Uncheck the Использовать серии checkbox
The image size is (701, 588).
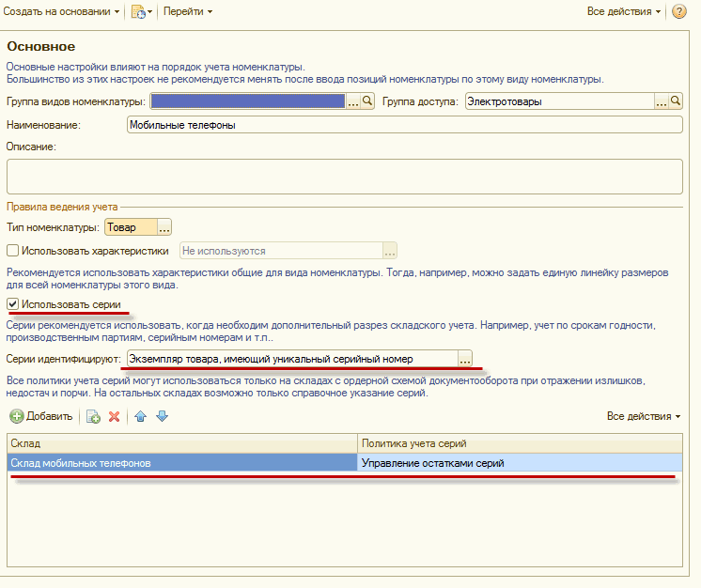point(12,304)
